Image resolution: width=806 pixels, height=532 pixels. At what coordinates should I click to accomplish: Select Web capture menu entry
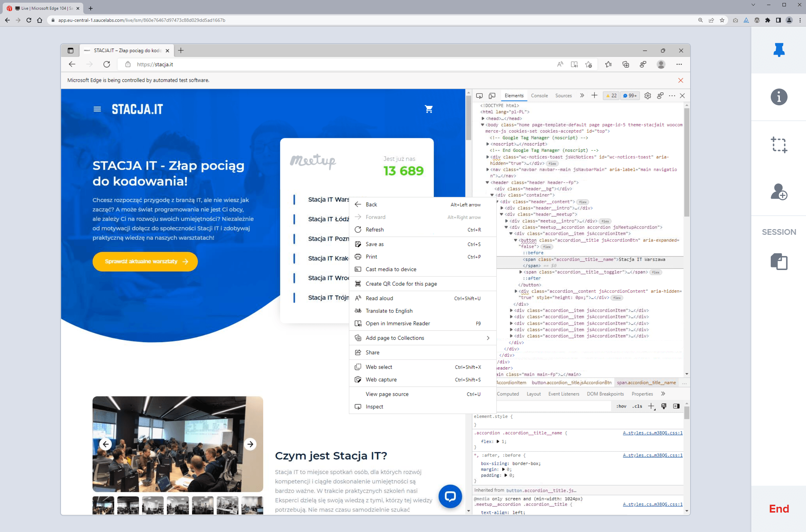(x=422, y=379)
